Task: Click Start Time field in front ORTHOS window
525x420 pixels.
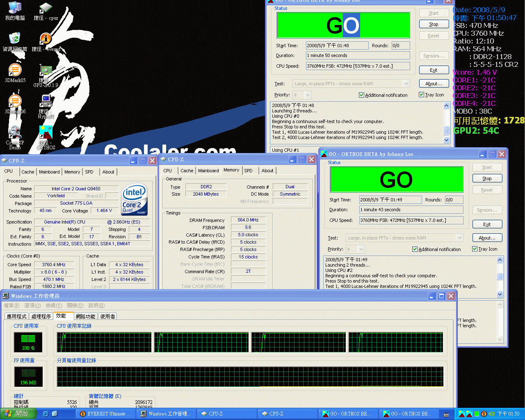Action: 390,200
